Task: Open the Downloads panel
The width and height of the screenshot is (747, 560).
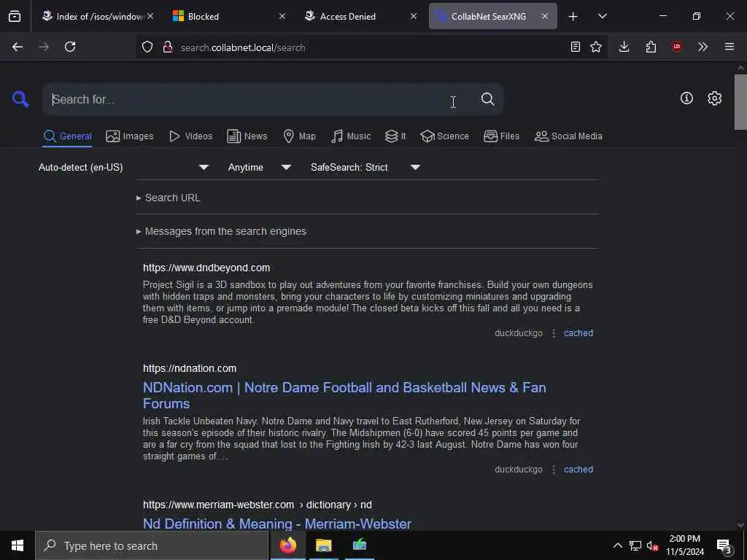Action: (x=624, y=47)
